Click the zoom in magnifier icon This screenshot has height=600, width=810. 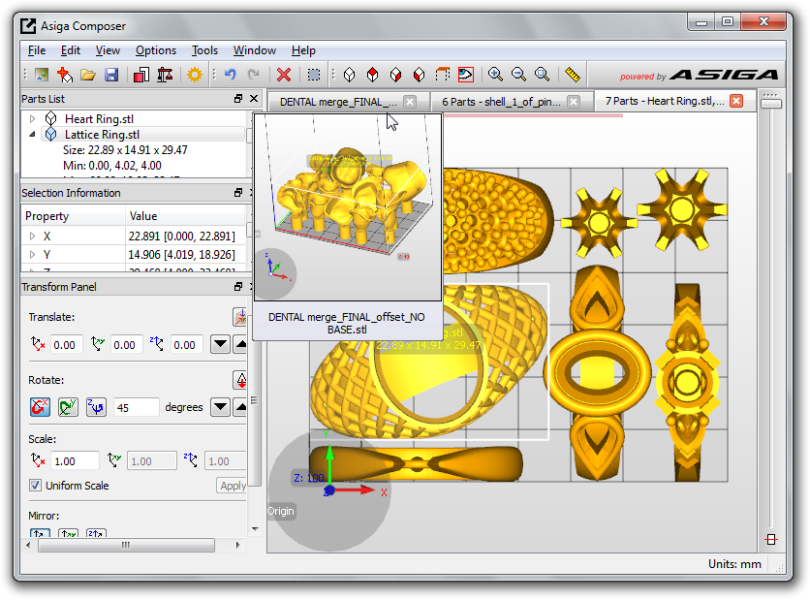(495, 75)
